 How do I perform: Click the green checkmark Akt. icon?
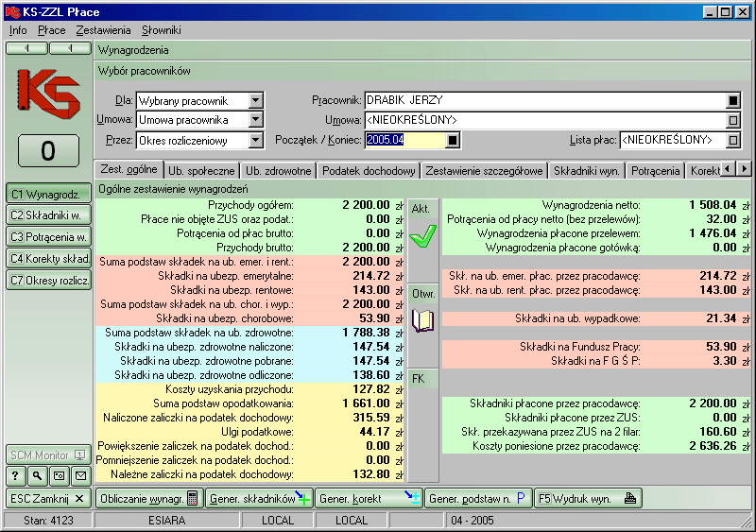pos(422,236)
